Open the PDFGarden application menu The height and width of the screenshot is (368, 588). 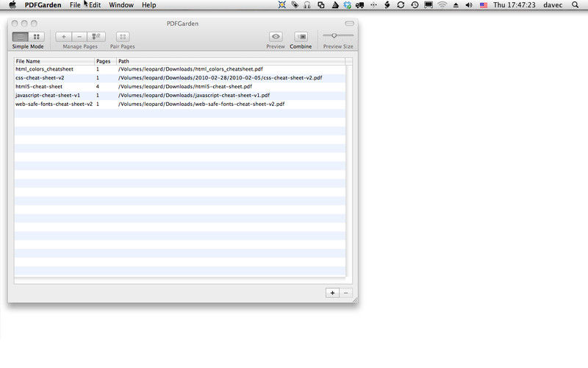click(43, 5)
